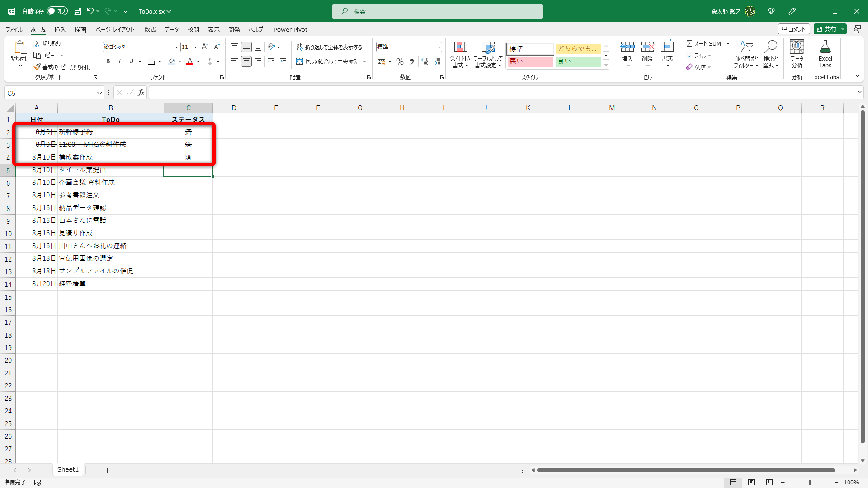
Task: Click the Borders icon in Font group
Action: [x=151, y=61]
